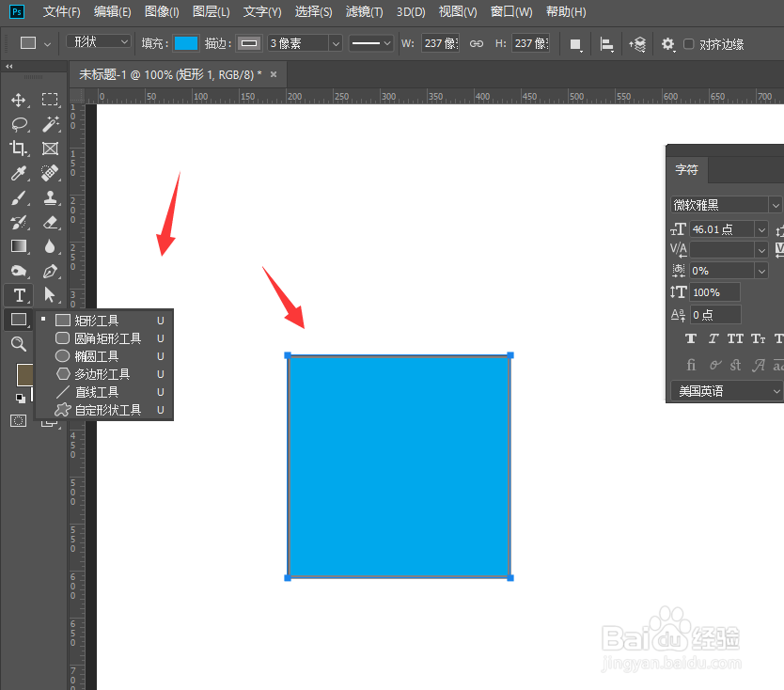Open the tool preset picker arrow
The width and height of the screenshot is (784, 690).
(48, 44)
